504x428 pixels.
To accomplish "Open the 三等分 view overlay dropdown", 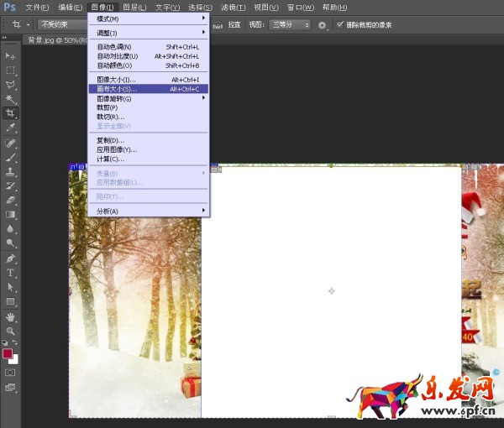I will (290, 25).
